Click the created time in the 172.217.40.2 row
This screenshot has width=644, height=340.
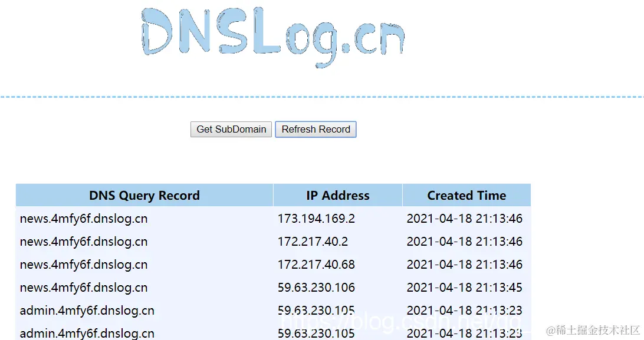pyautogui.click(x=465, y=242)
